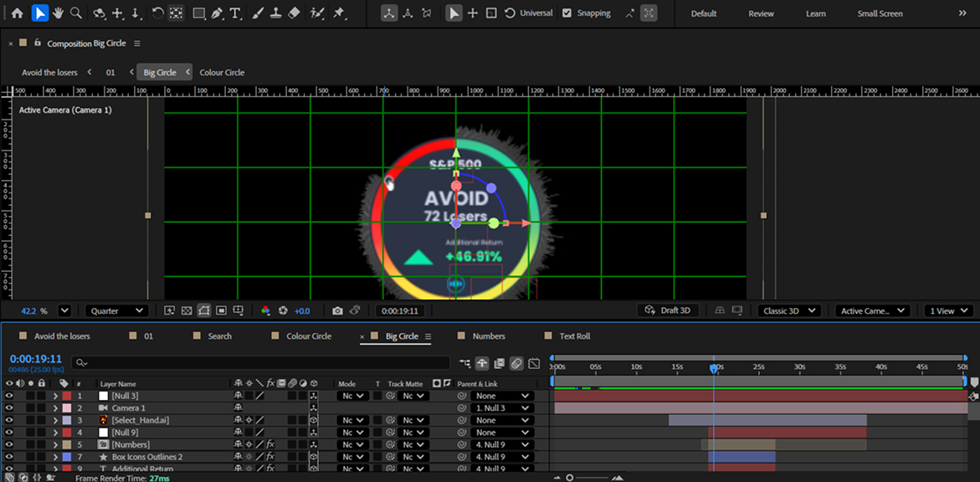Toggle the Draft 3D button
980x482 pixels.
pyautogui.click(x=669, y=310)
